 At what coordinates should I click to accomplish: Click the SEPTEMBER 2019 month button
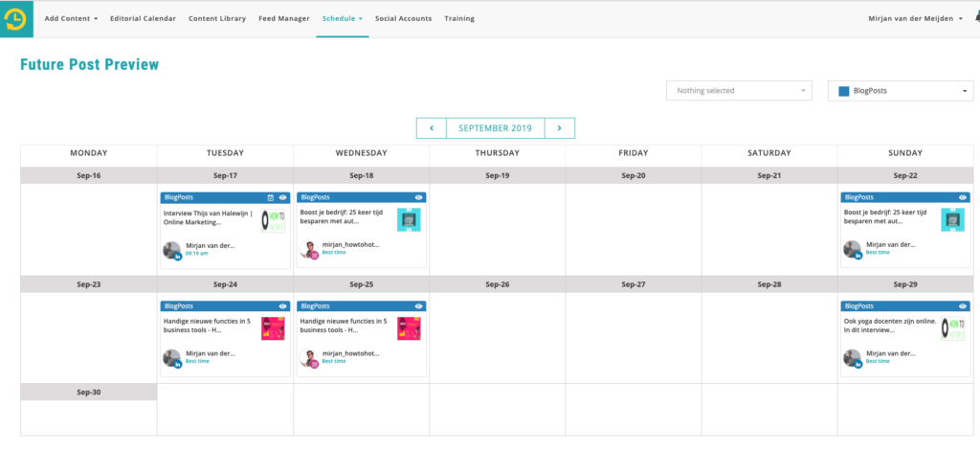coord(495,128)
